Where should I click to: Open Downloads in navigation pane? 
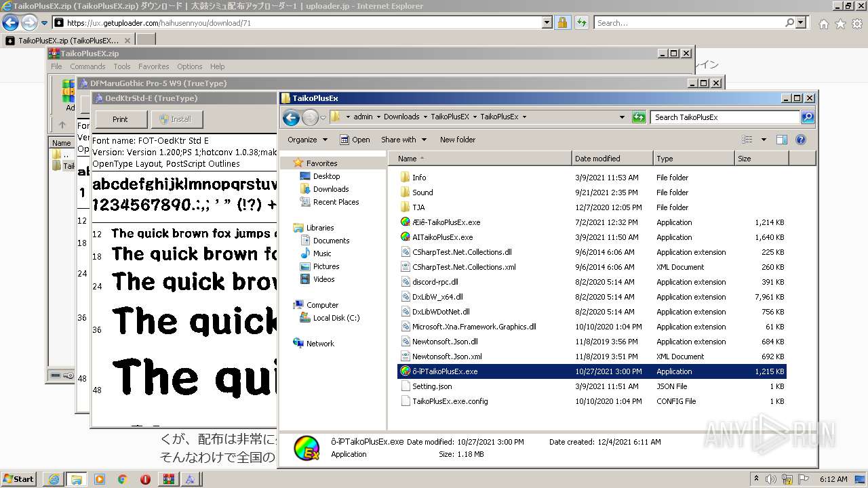(x=330, y=189)
